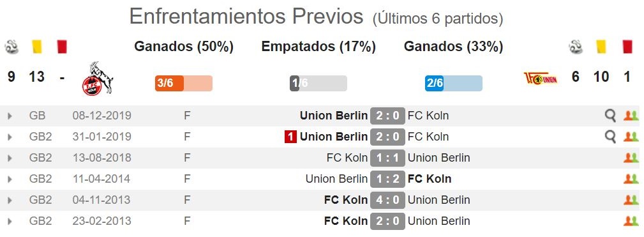The height and width of the screenshot is (237, 644).
Task: Click the left red card icon
Action: [x=62, y=47]
